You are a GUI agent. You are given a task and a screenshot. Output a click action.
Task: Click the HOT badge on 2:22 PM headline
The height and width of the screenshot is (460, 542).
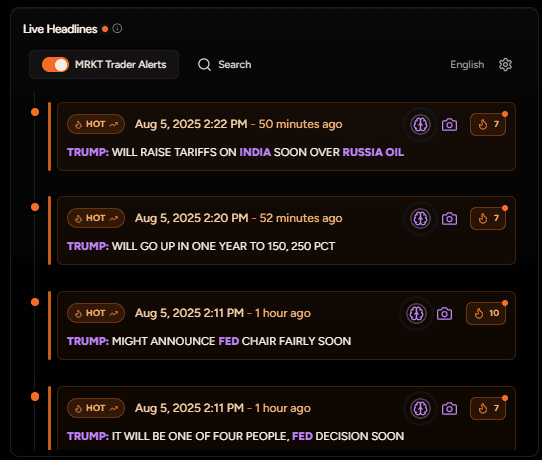96,124
